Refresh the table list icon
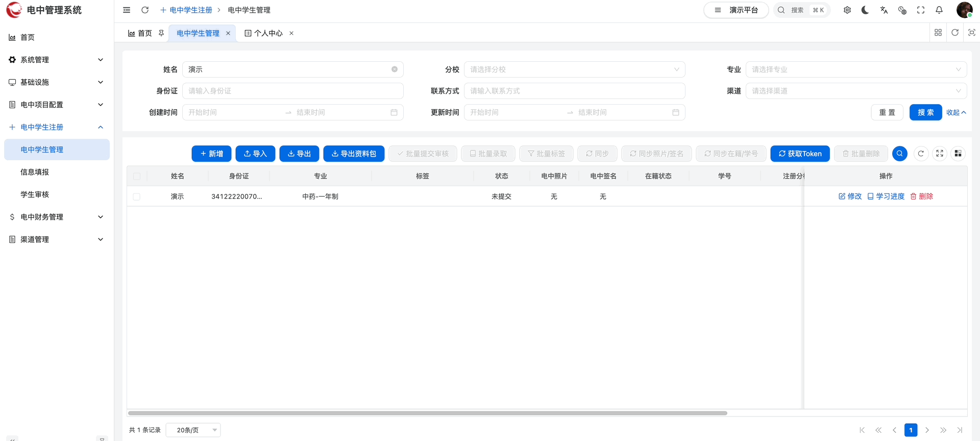 921,154
